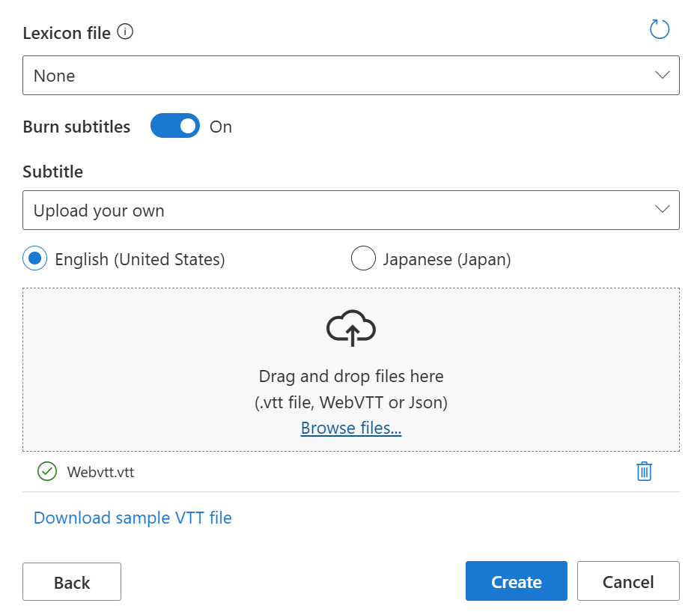The height and width of the screenshot is (615, 700).
Task: Click the refresh icon in the top right
Action: (x=660, y=29)
